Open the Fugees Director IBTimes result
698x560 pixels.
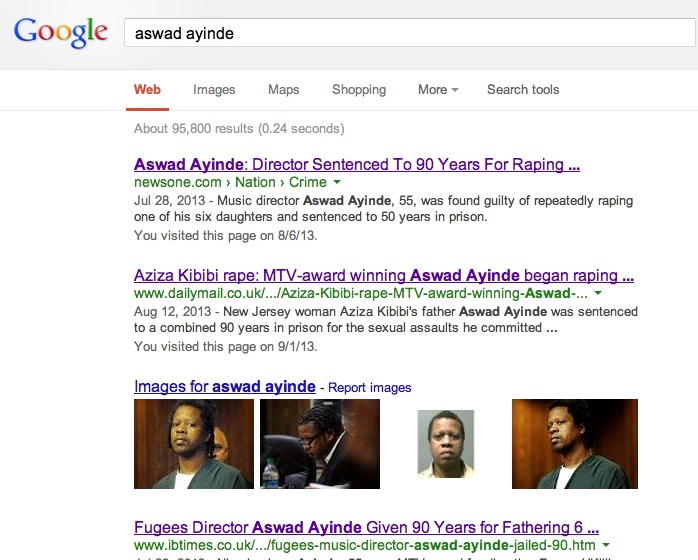366,528
